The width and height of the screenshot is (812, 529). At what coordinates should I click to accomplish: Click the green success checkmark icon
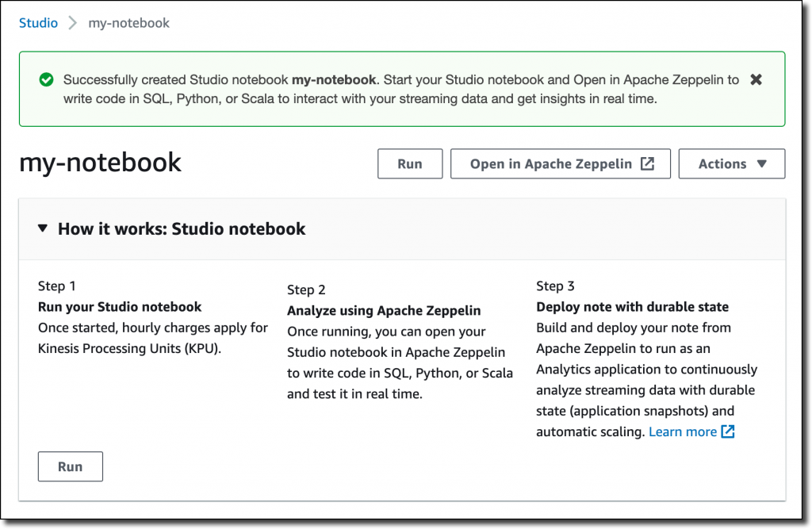point(46,79)
